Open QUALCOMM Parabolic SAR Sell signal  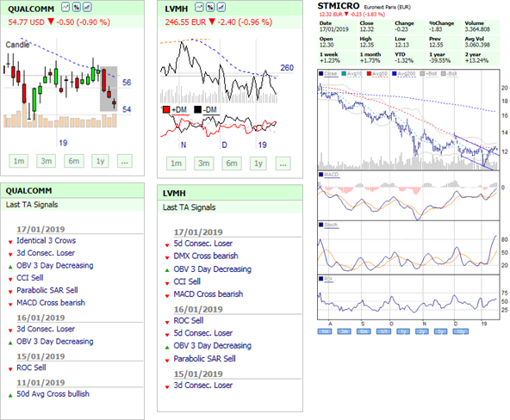(x=47, y=290)
